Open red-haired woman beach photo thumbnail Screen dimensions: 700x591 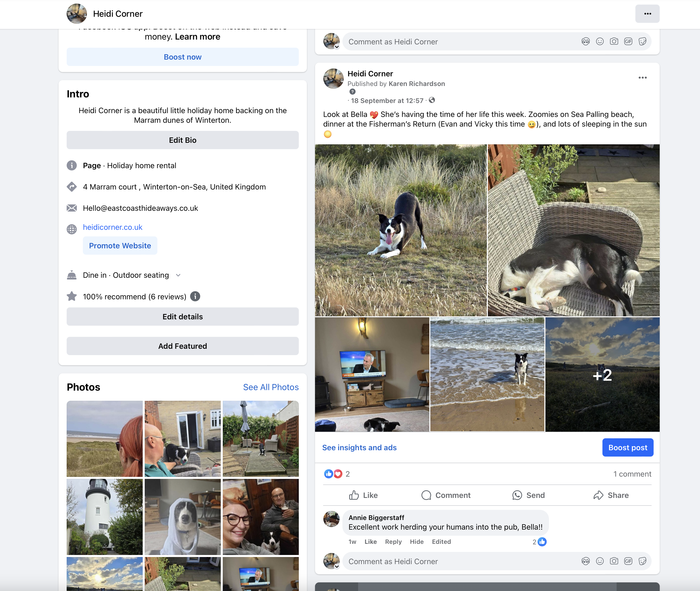tap(104, 439)
